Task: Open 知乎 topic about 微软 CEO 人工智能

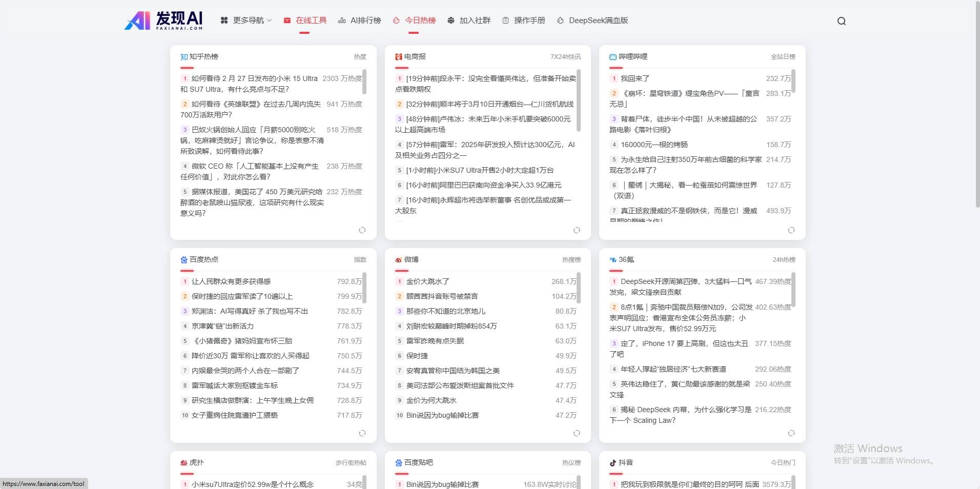Action: (250, 171)
